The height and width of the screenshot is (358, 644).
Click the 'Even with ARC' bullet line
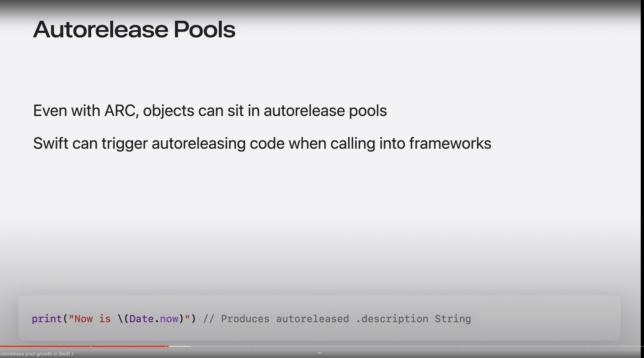coord(210,111)
